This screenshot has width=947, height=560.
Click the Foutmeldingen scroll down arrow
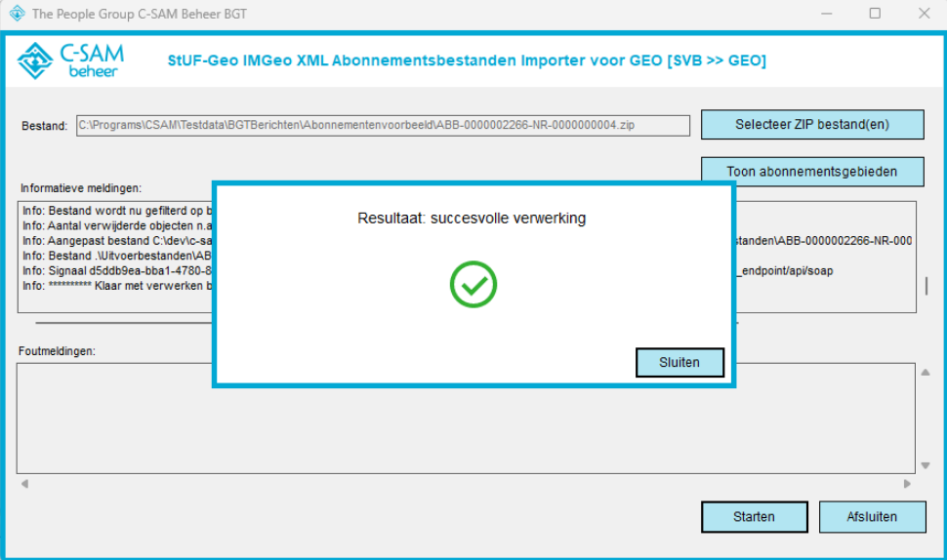926,465
